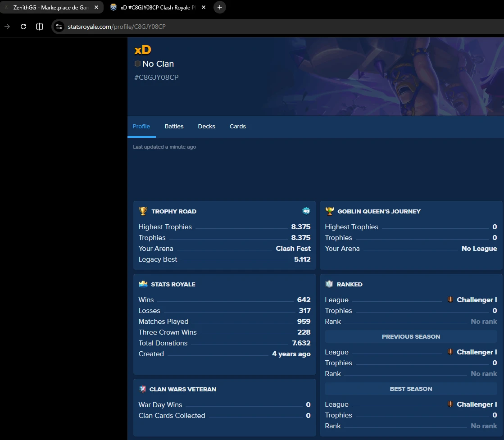Click the Ranked section shield icon
The height and width of the screenshot is (440, 504).
point(329,284)
